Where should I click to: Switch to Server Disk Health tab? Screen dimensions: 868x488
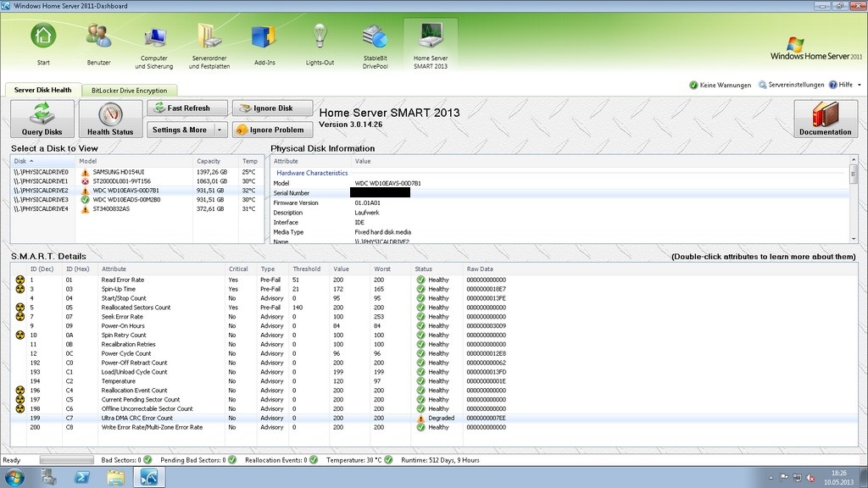[x=42, y=90]
